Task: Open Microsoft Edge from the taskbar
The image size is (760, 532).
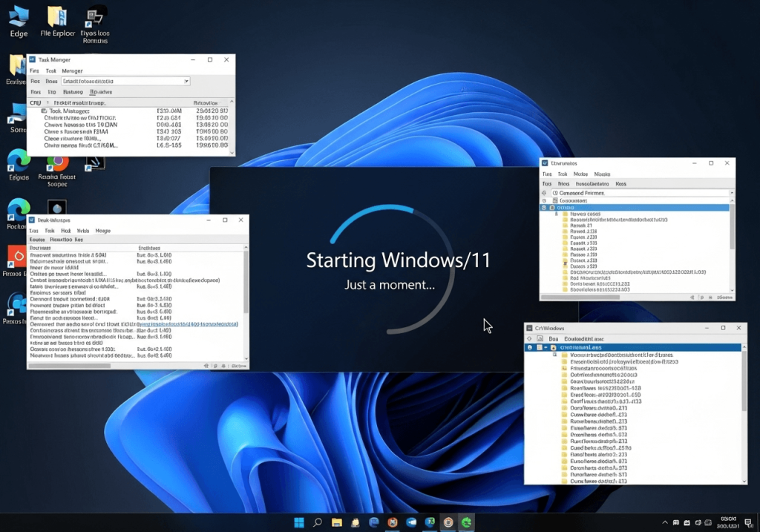Action: tap(374, 522)
